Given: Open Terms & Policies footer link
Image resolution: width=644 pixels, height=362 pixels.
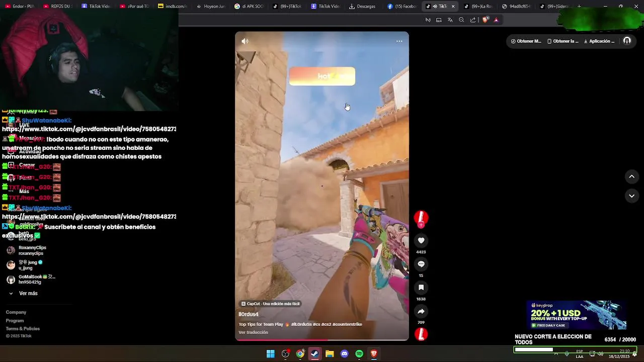Looking at the screenshot, I should (23, 329).
